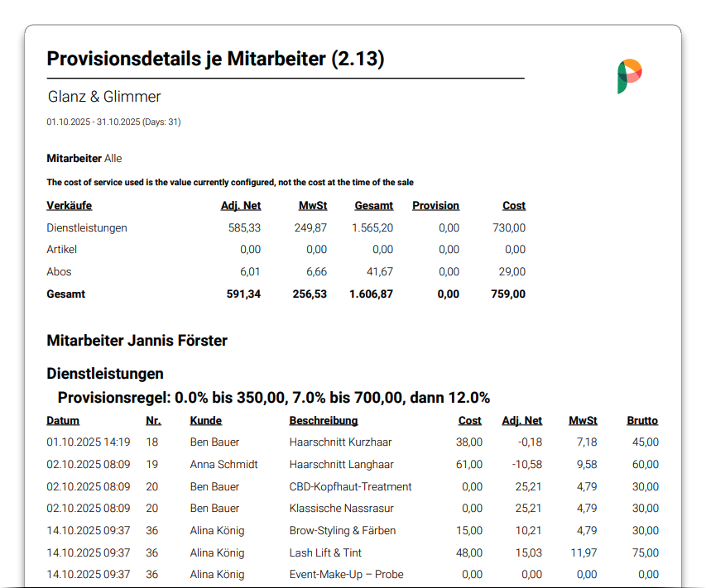Click the 'Mitarbeiter Jannis Förster' heading
The image size is (706, 588).
click(x=137, y=341)
